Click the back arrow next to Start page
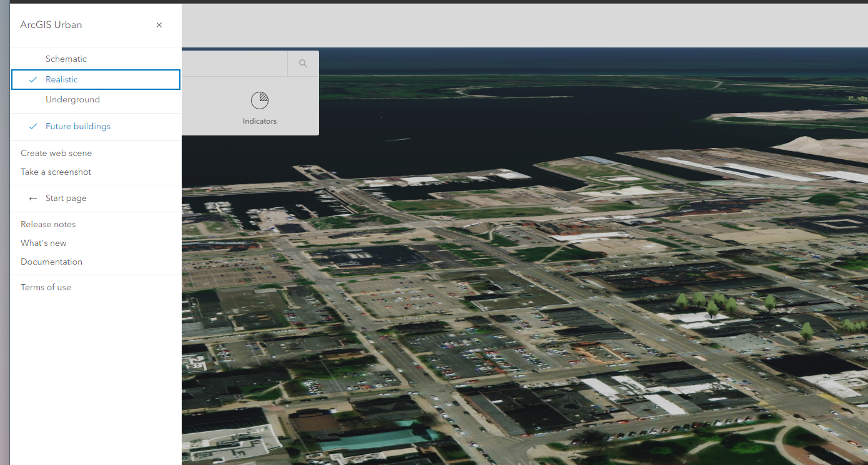The width and height of the screenshot is (868, 465). (x=32, y=198)
